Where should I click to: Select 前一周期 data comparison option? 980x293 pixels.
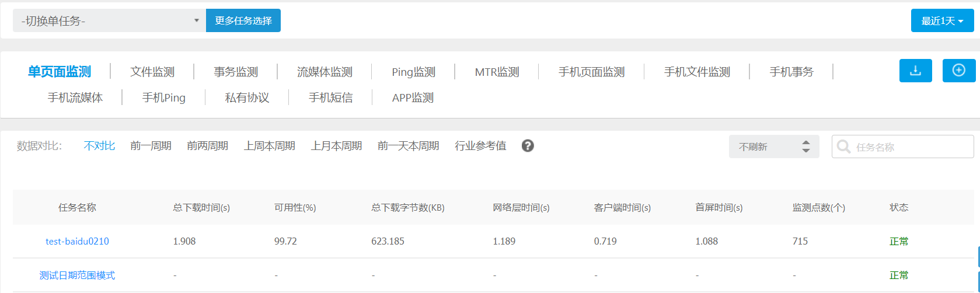[x=151, y=146]
